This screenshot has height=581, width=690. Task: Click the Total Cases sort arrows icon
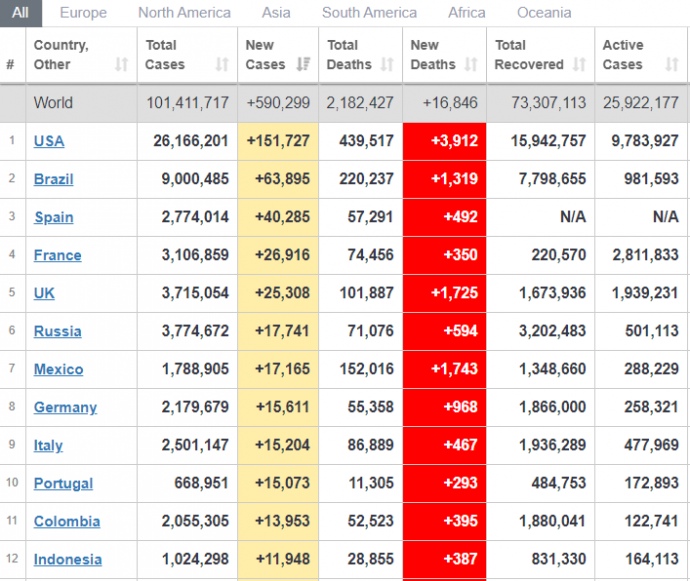(x=222, y=65)
